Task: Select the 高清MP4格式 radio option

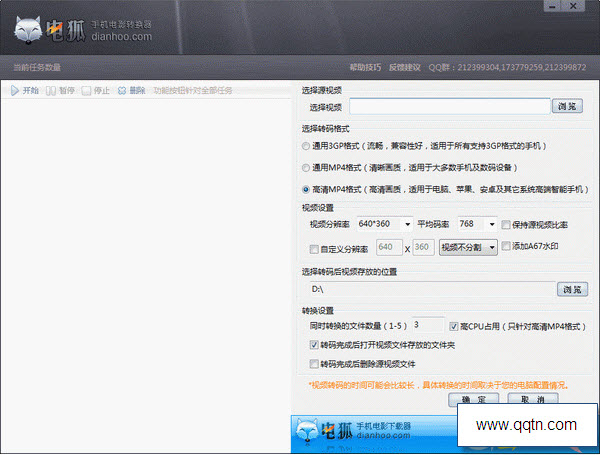Action: click(x=306, y=189)
